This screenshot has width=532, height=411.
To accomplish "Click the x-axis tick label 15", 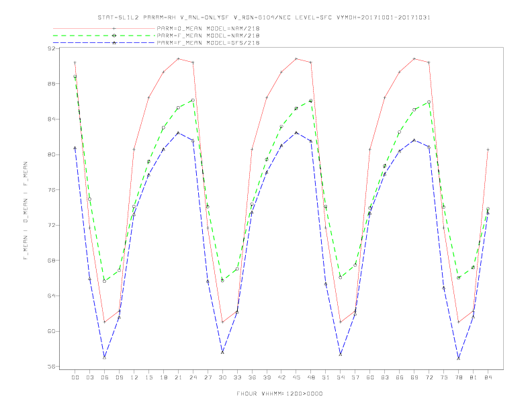I will click(148, 377).
